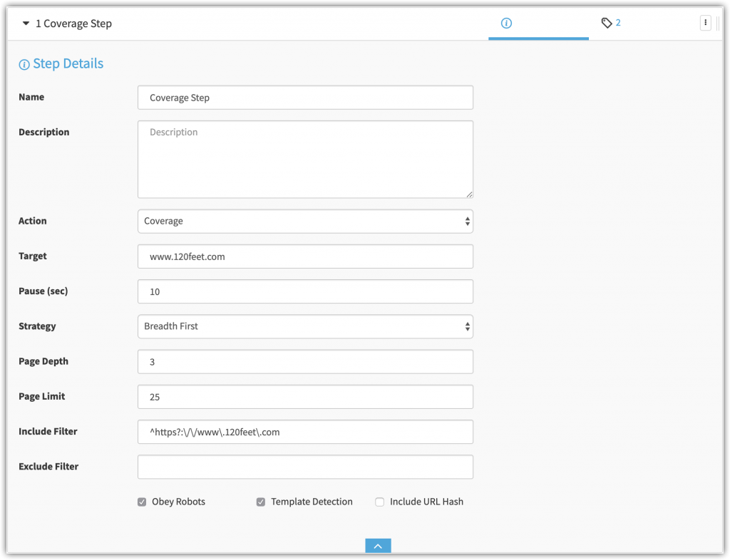Collapse the panel with the blue chevron button

click(x=378, y=546)
